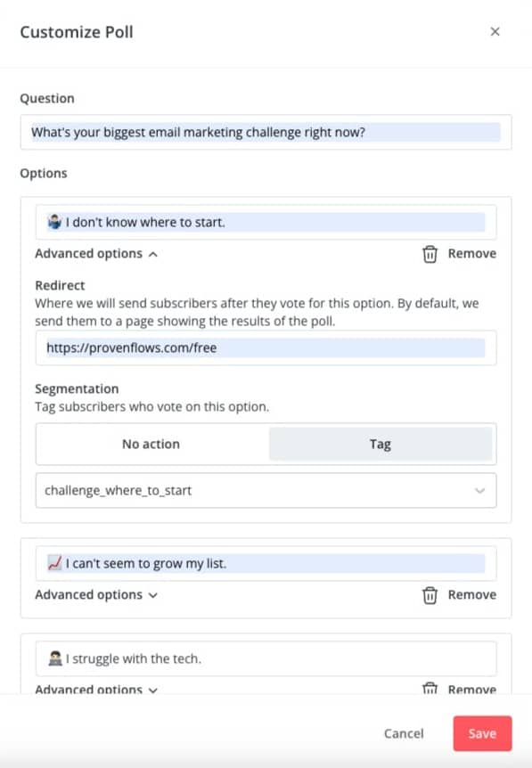Image resolution: width=532 pixels, height=768 pixels.
Task: Click the person emoji in first option
Action: [54, 223]
